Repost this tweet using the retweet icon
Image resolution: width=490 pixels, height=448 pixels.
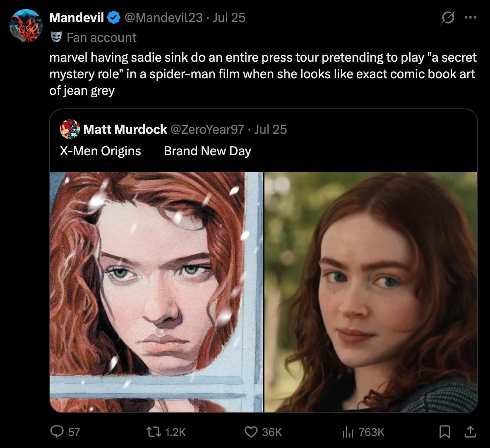point(154,432)
